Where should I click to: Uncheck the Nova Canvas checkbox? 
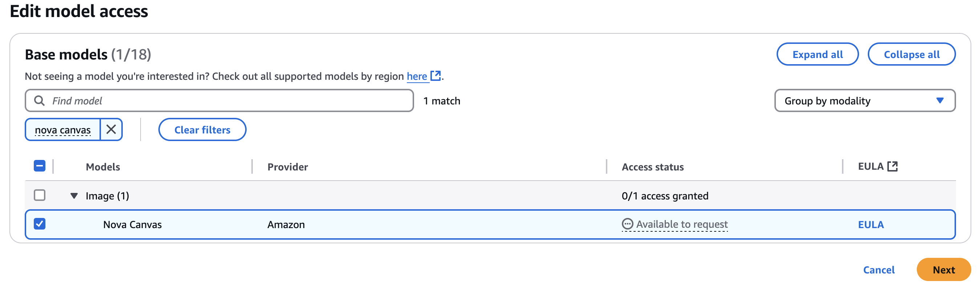click(x=40, y=224)
